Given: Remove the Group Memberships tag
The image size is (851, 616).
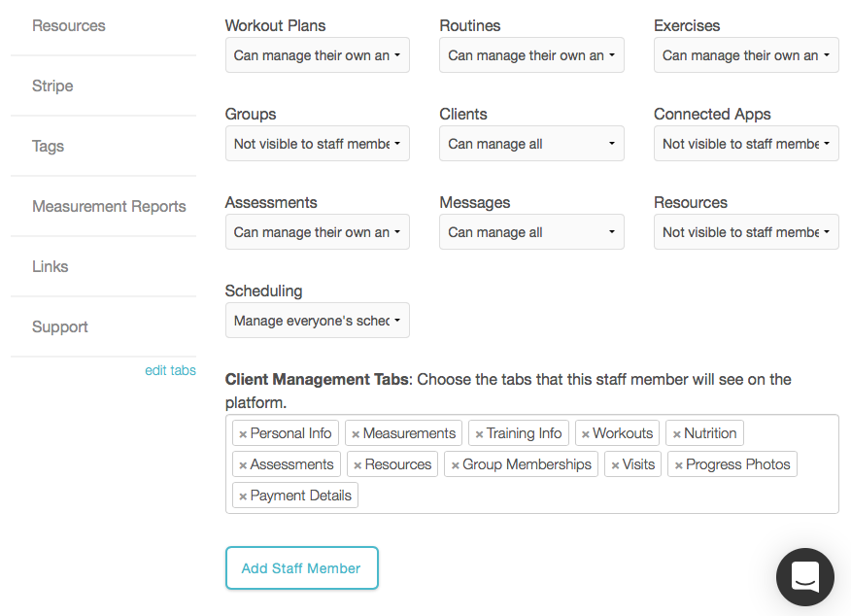Looking at the screenshot, I should [456, 465].
